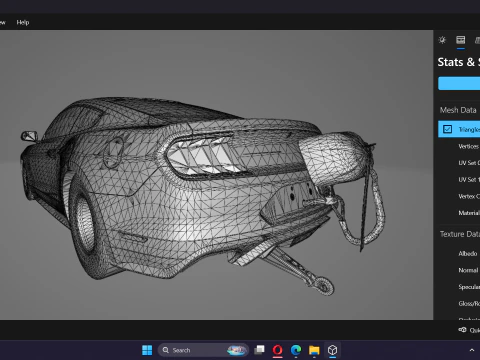Open the Environment & Lighting sun tab

[x=442, y=40]
